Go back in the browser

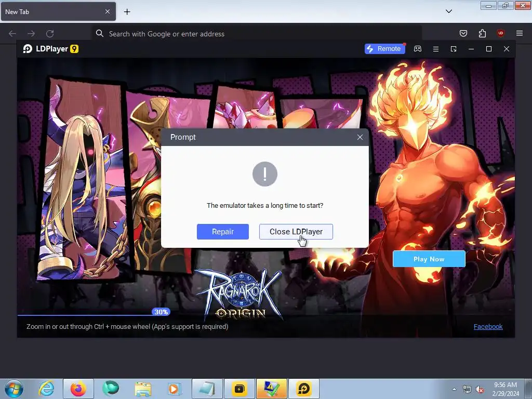[x=12, y=34]
